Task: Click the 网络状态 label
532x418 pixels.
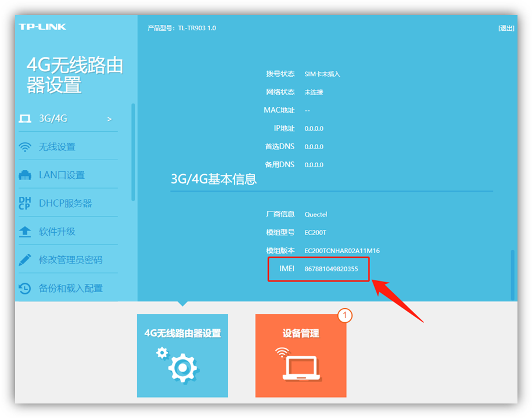Action: pos(281,92)
